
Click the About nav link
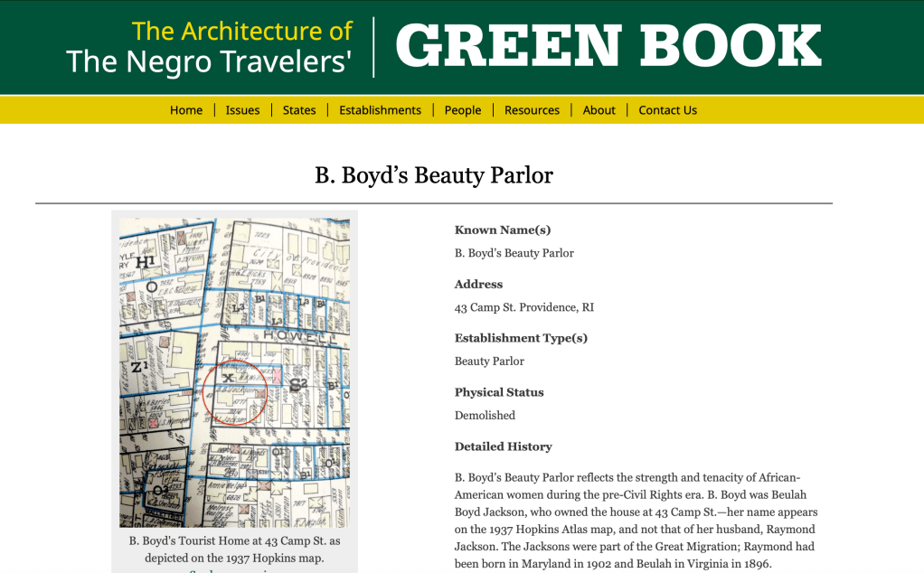tap(599, 110)
